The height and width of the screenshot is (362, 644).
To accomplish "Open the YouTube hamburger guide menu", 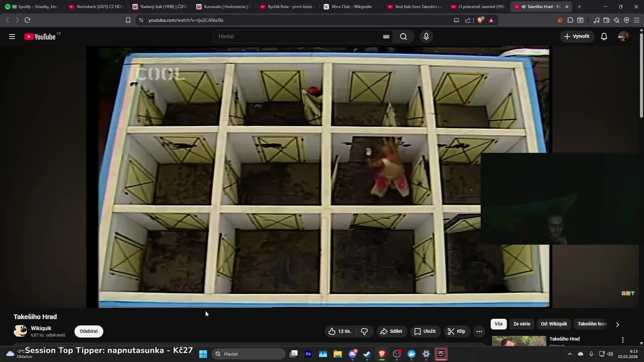I will click(12, 36).
